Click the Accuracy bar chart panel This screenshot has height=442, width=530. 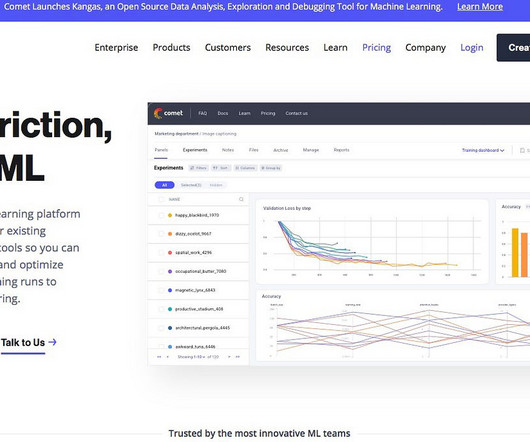click(513, 242)
